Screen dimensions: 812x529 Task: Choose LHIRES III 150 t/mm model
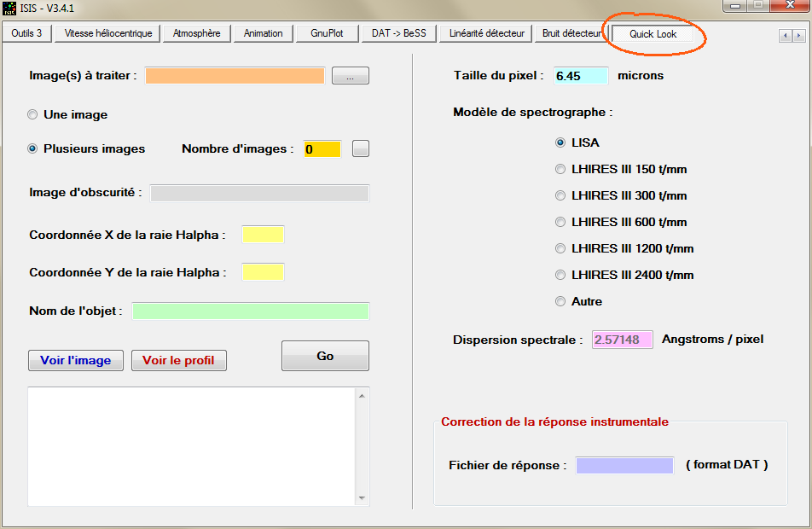[x=560, y=169]
